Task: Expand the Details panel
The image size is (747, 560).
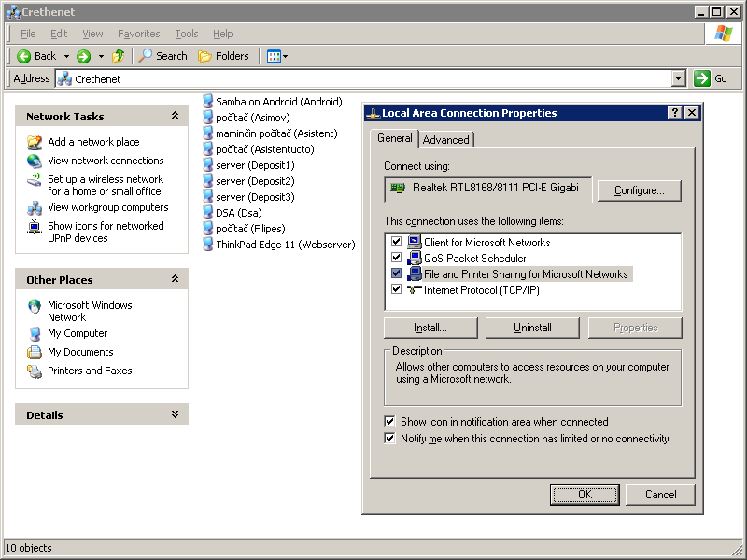Action: [175, 414]
